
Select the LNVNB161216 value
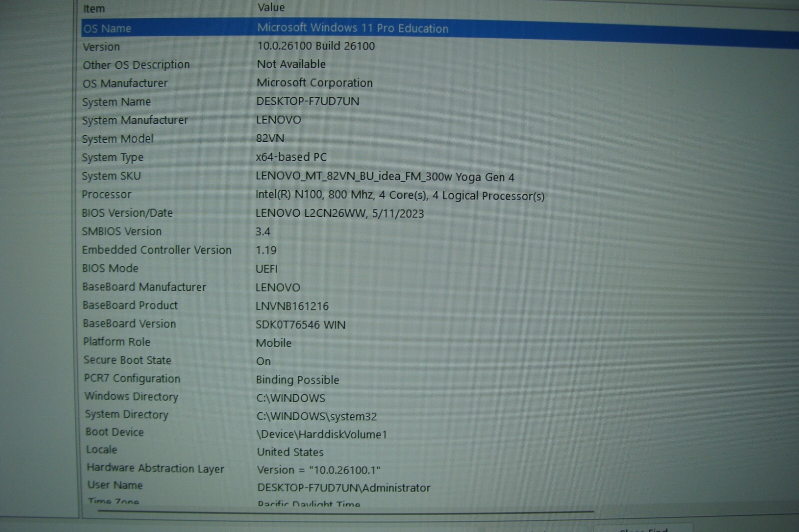pyautogui.click(x=292, y=306)
